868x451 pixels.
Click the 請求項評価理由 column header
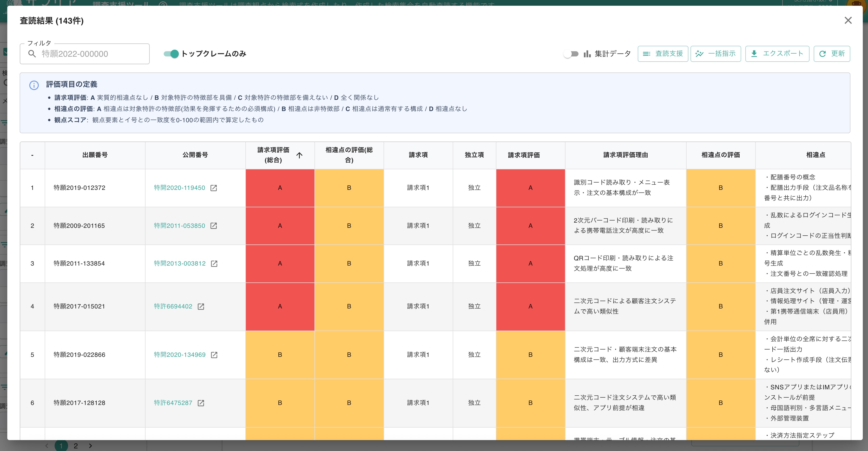pos(625,155)
